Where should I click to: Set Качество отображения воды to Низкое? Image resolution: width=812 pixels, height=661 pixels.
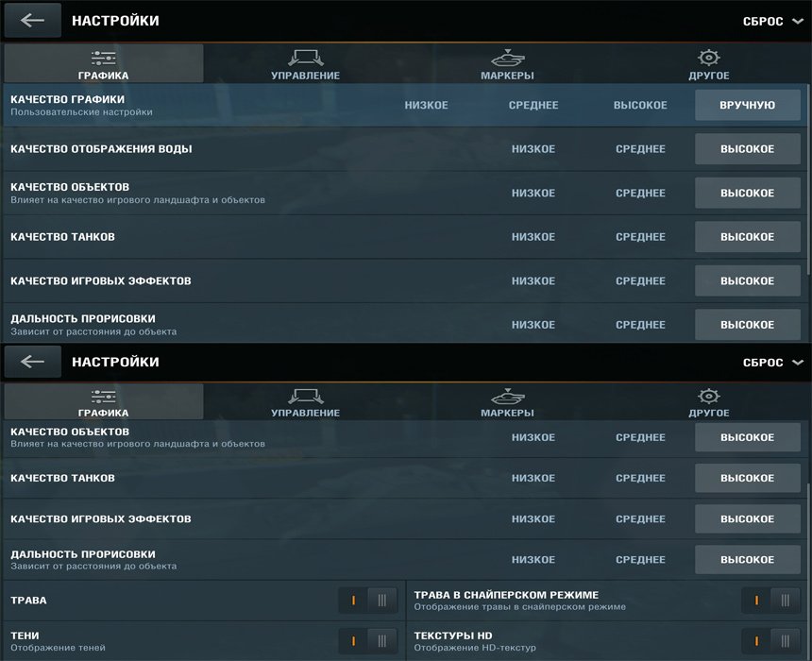coord(533,149)
